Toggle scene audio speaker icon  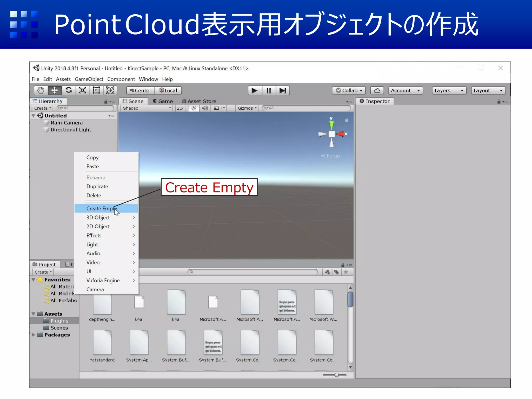(x=205, y=108)
